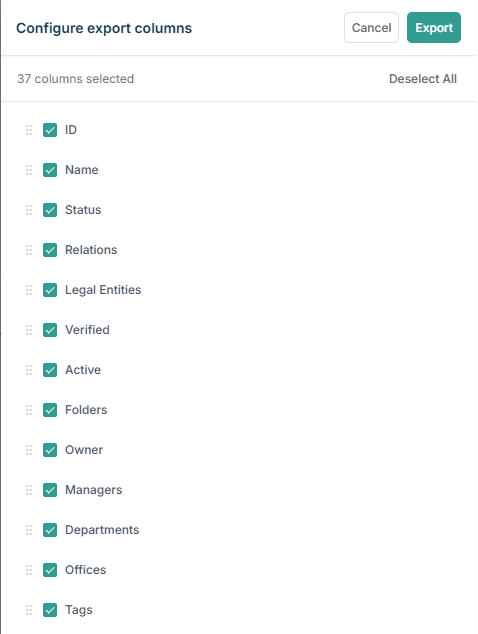Untick the Status checkbox
478x634 pixels.
pos(50,210)
